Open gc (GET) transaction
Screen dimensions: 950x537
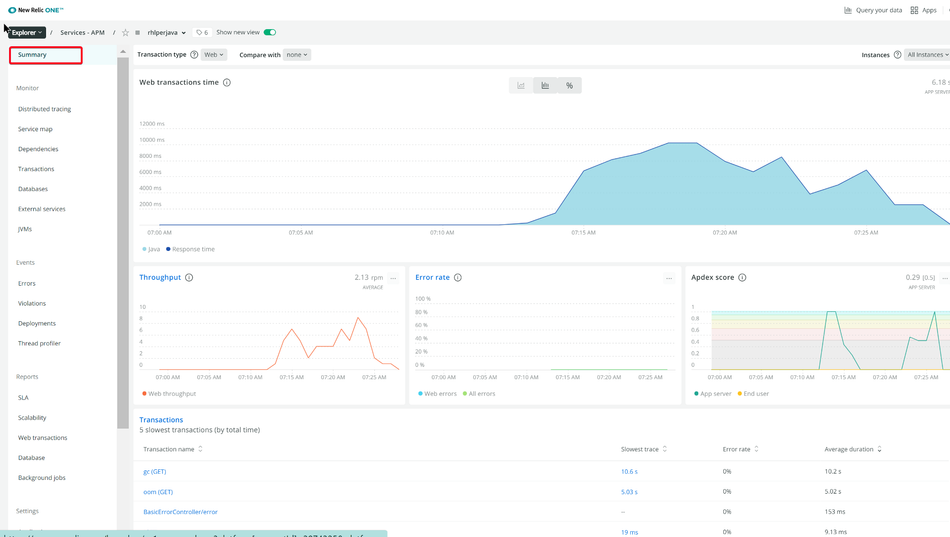[x=154, y=472]
